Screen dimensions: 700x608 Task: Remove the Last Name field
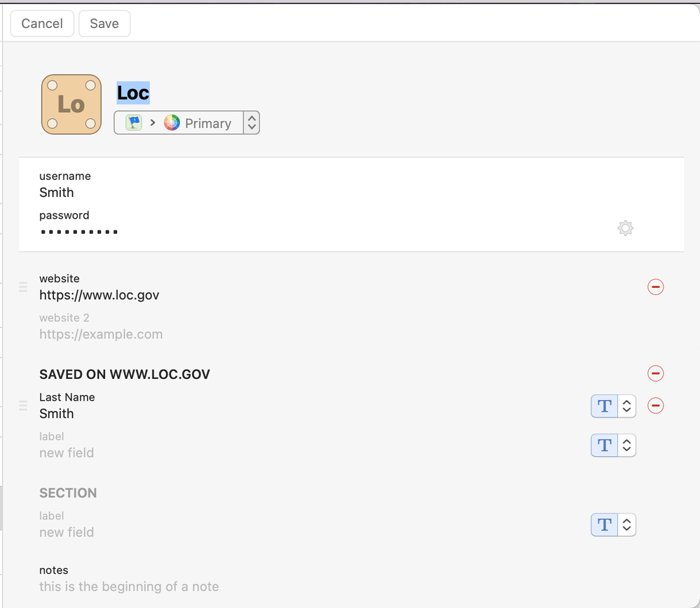(x=655, y=406)
